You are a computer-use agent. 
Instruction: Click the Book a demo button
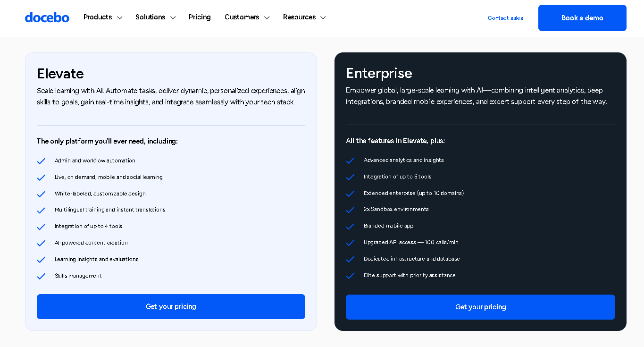582,18
